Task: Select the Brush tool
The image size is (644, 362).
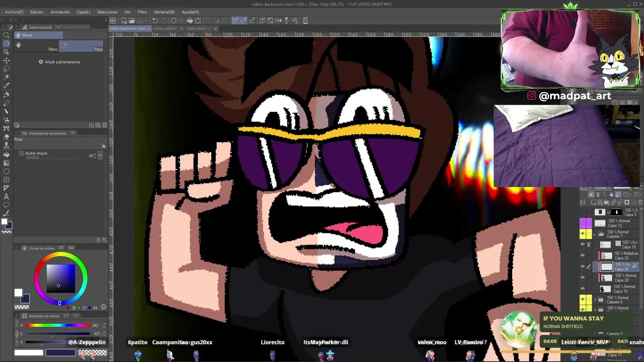Action: (x=7, y=112)
